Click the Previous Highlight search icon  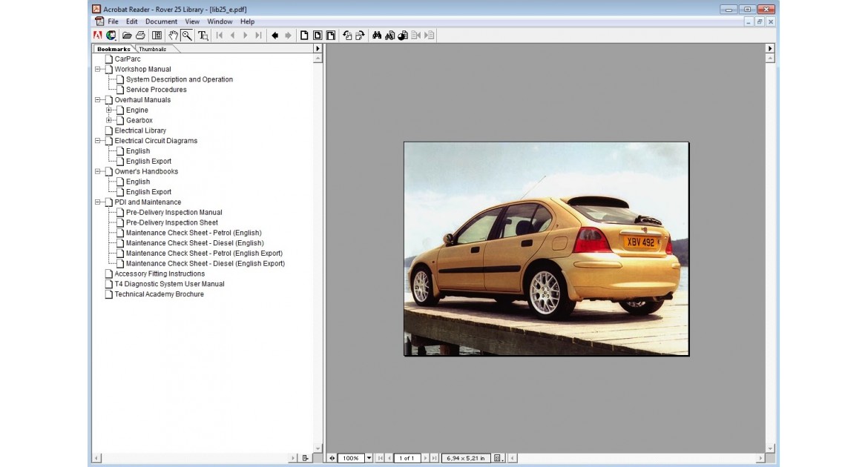point(416,36)
